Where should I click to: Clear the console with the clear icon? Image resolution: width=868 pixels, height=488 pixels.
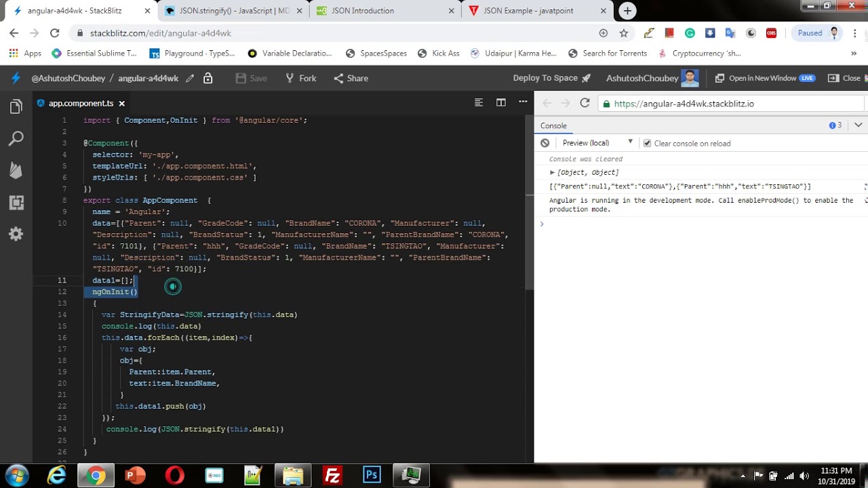click(x=545, y=143)
